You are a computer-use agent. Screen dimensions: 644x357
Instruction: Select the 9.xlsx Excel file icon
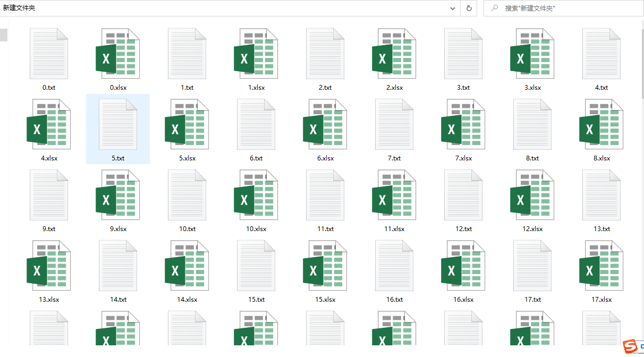pos(118,194)
